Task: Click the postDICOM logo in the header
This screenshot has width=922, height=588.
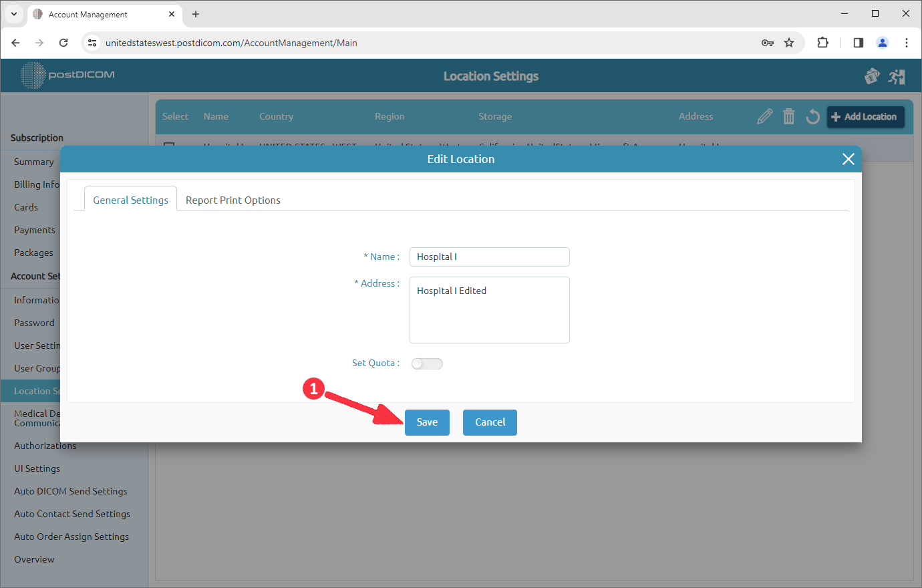Action: 67,75
